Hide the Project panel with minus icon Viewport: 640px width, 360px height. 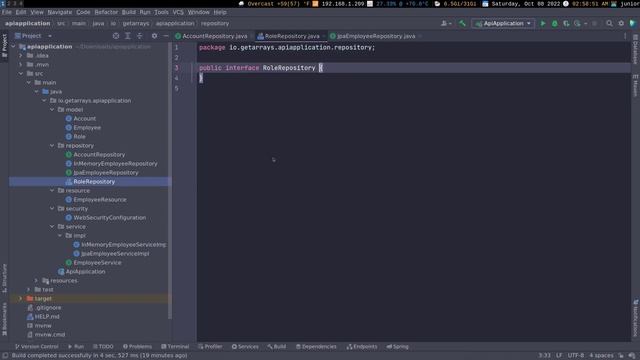tap(166, 36)
